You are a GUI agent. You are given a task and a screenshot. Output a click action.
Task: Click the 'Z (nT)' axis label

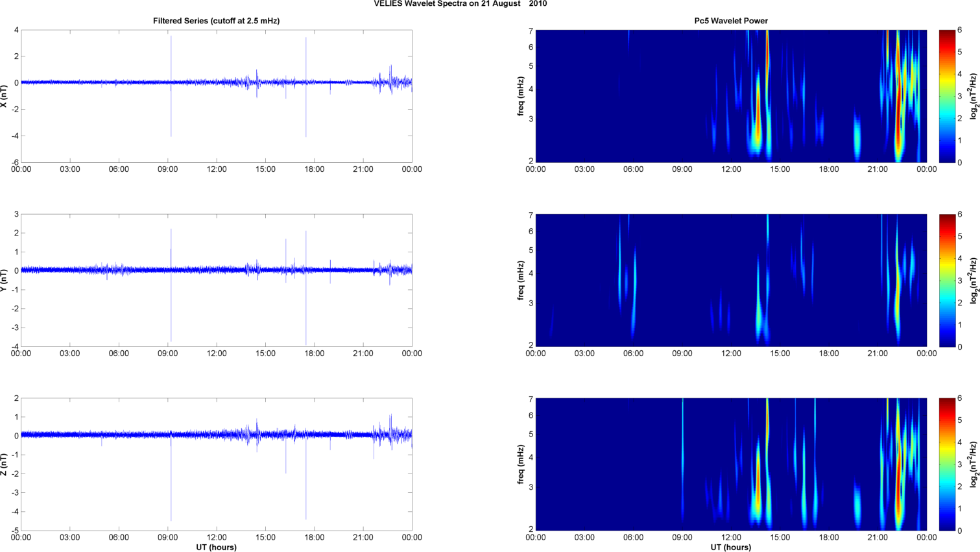coord(5,464)
